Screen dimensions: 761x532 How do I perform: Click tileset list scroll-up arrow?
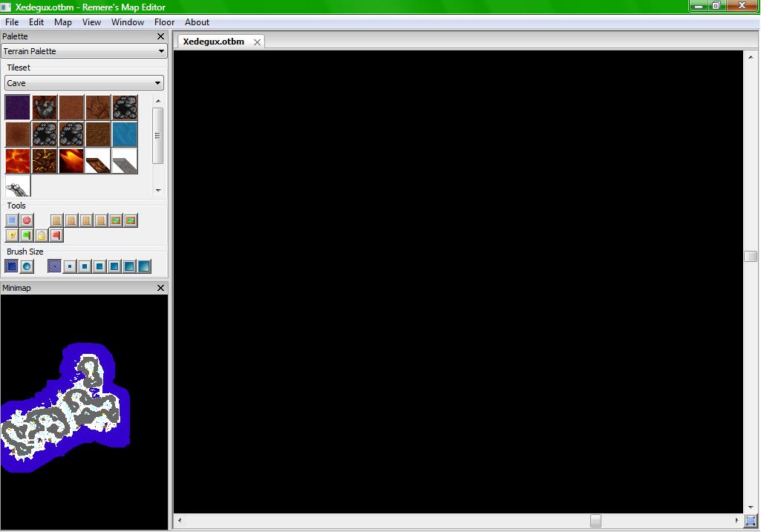[158, 100]
